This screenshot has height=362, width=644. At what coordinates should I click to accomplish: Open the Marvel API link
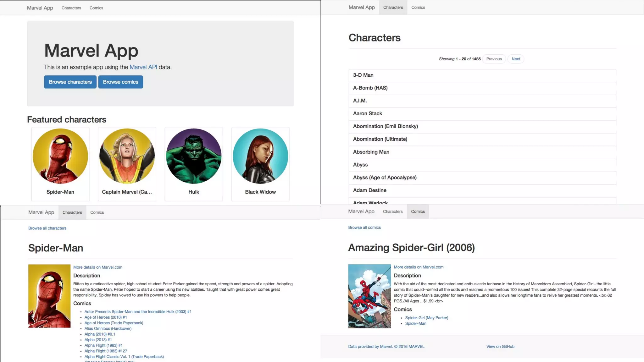[143, 67]
